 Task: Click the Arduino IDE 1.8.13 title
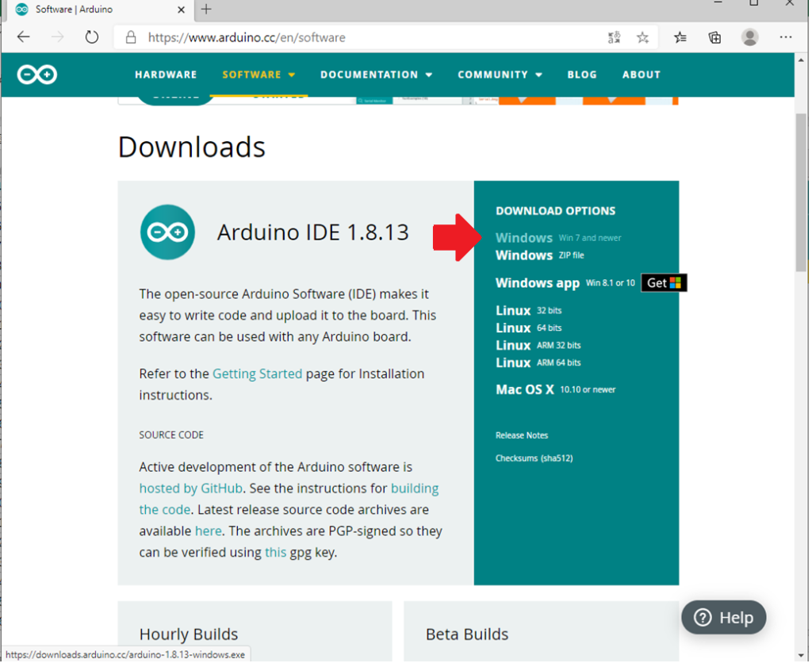coord(312,232)
